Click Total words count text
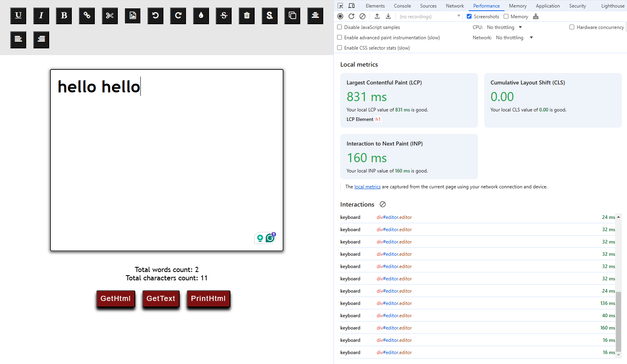 pos(167,270)
